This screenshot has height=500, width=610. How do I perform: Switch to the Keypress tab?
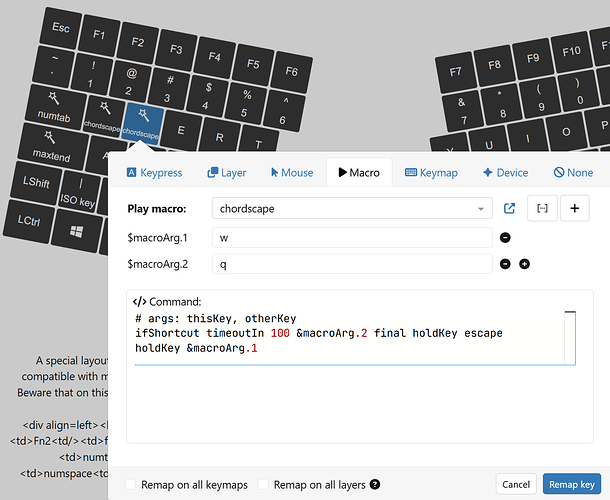tap(155, 172)
